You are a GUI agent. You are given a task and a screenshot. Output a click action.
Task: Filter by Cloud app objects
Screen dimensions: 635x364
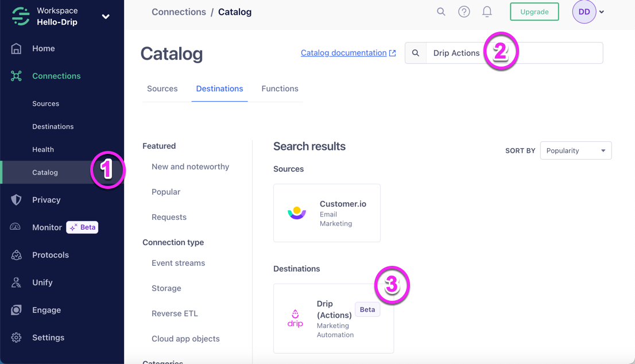point(185,339)
